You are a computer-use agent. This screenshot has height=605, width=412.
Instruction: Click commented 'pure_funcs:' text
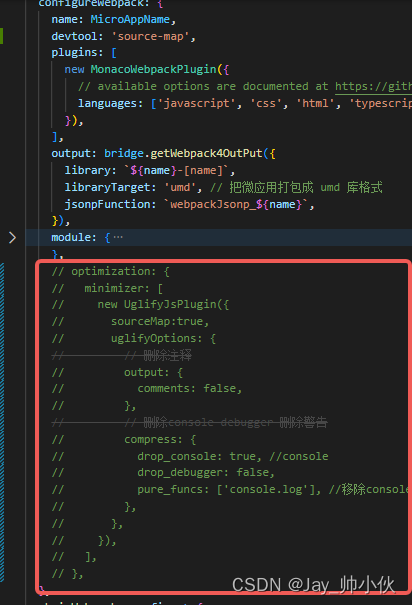(173, 490)
